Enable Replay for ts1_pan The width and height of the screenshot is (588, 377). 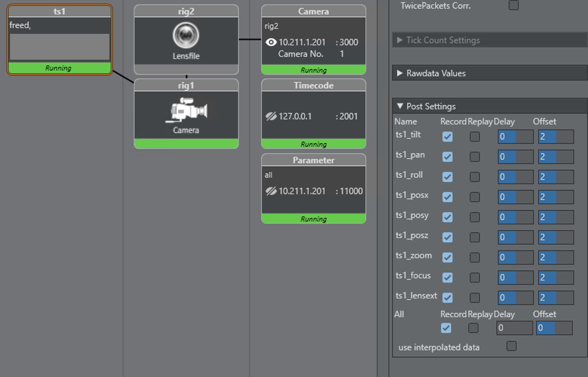point(475,157)
